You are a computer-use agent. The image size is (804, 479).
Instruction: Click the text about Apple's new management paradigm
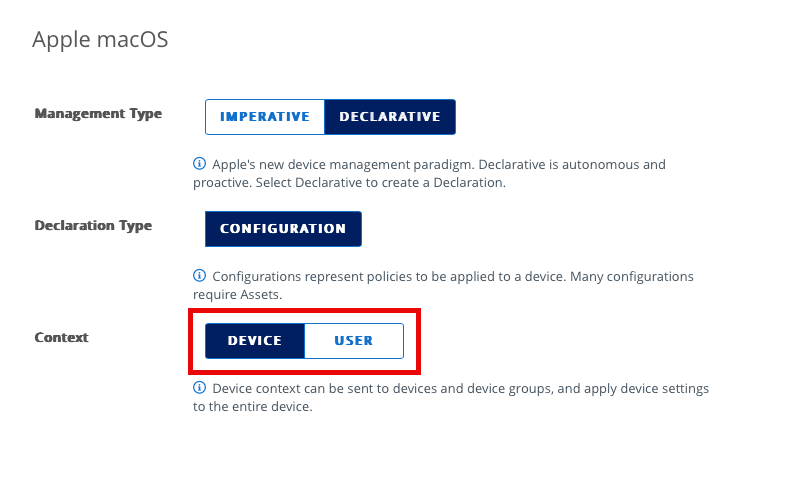344,165
